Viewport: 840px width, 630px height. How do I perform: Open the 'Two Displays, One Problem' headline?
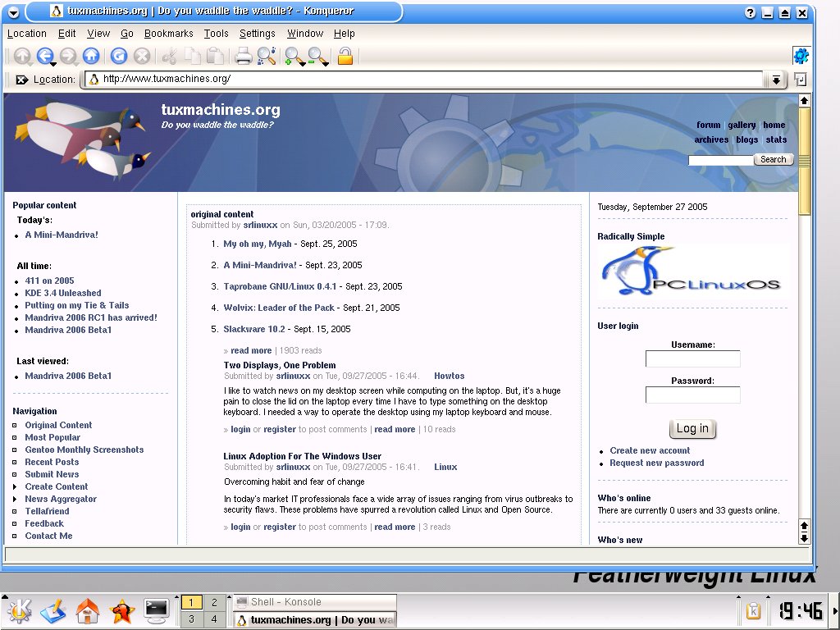pyautogui.click(x=280, y=365)
